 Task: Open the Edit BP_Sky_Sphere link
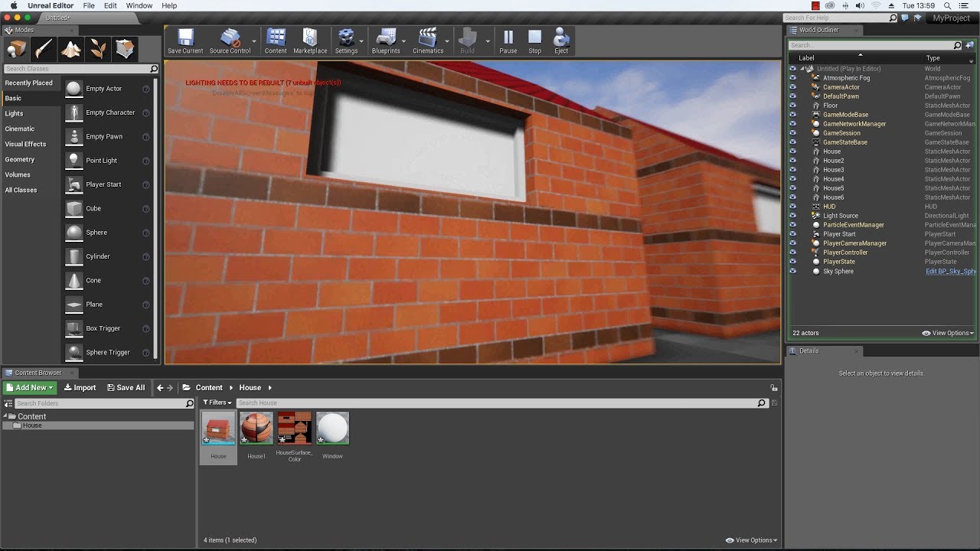pyautogui.click(x=950, y=271)
